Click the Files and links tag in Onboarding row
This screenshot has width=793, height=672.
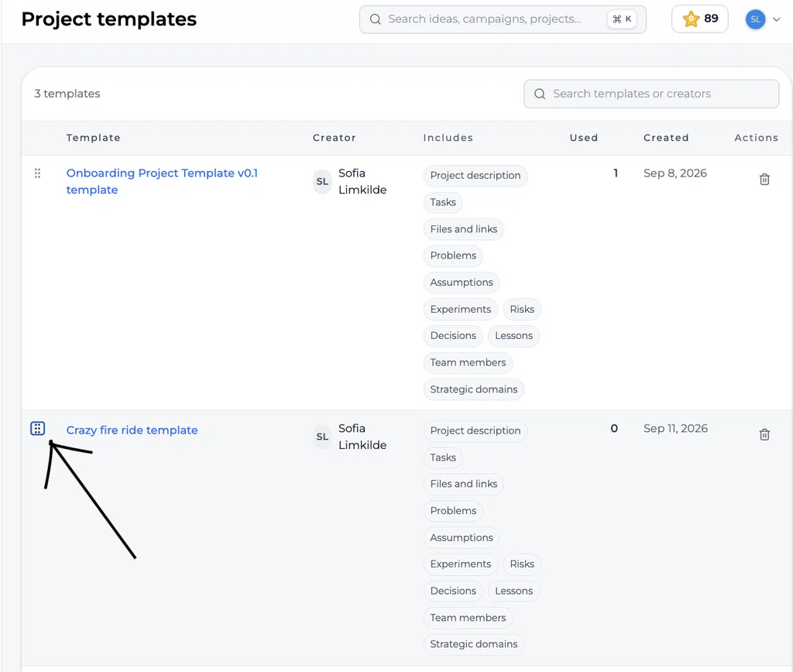click(464, 229)
